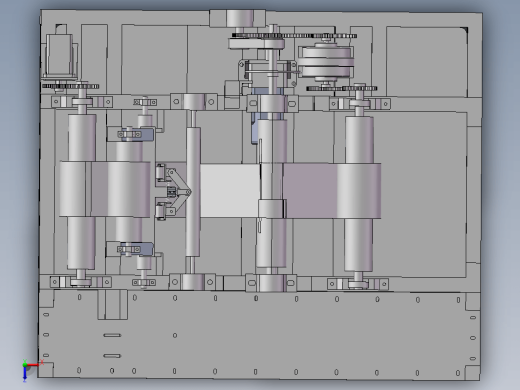
Task: Select the rightmost large roller cylinder
Action: pyautogui.click(x=359, y=193)
